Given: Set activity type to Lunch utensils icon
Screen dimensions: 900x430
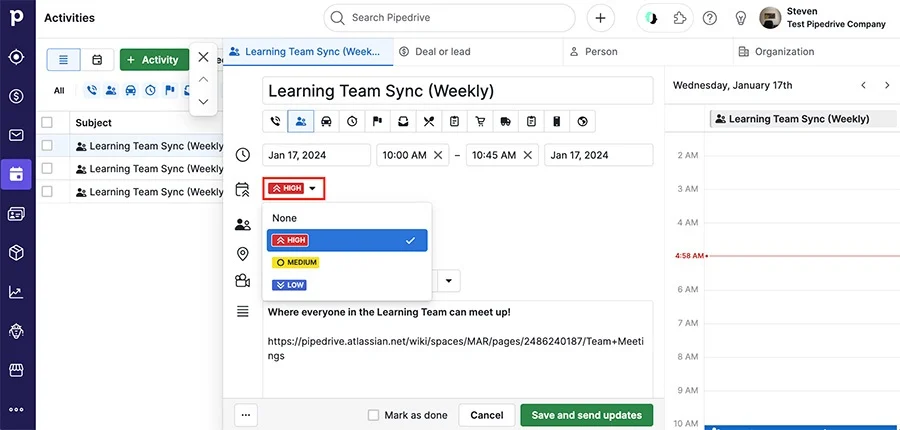Looking at the screenshot, I should (429, 121).
